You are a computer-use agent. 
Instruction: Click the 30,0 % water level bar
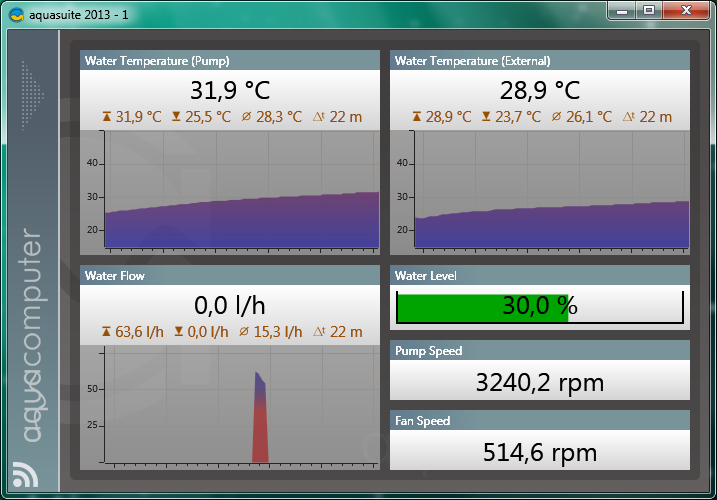point(540,307)
